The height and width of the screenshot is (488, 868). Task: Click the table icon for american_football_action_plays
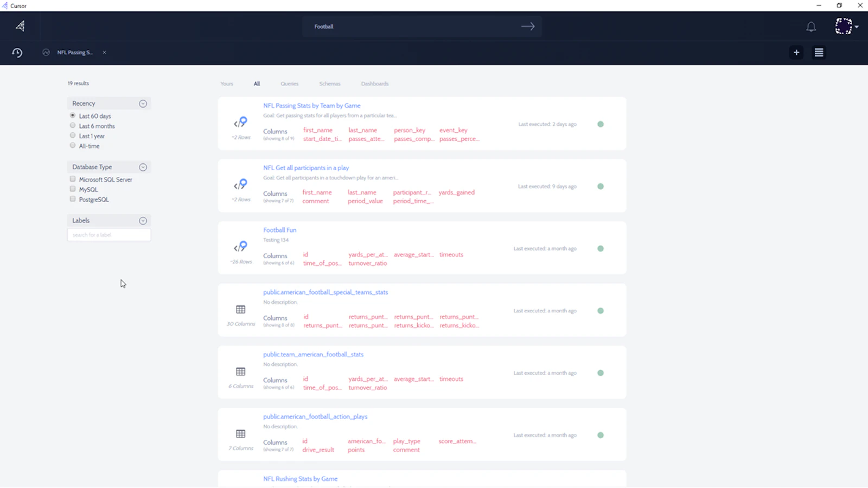coord(241,434)
